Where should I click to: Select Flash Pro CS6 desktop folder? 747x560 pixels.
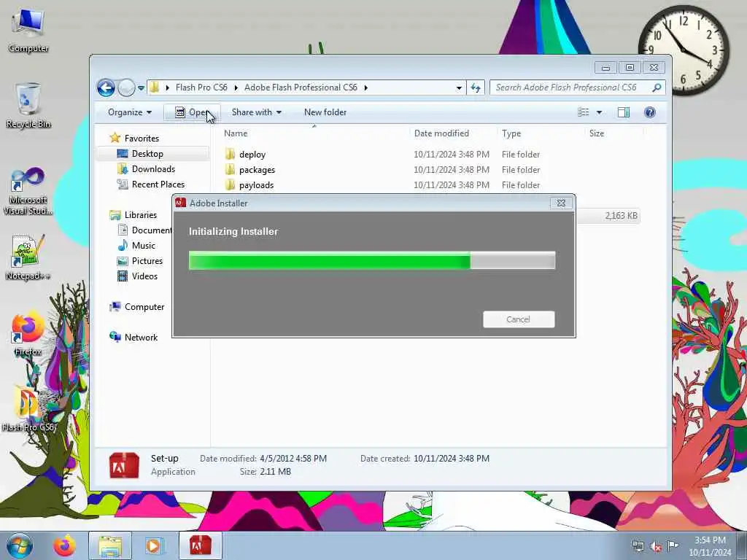[28, 408]
